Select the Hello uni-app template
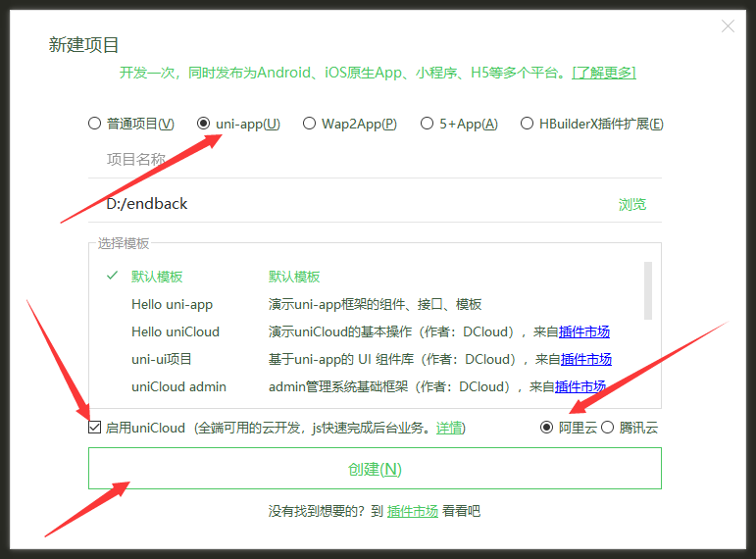Screen dimensions: 756x559 click(173, 304)
